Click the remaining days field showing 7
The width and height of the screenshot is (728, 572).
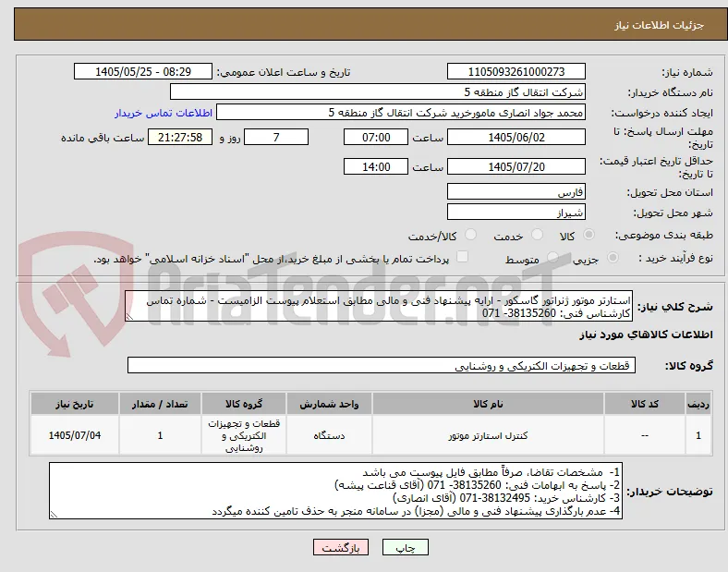pyautogui.click(x=276, y=138)
